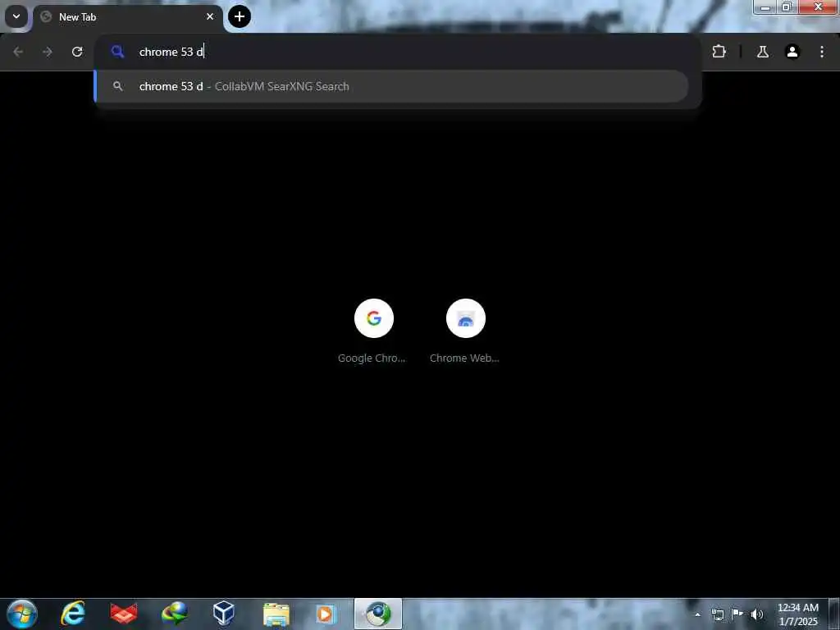Image resolution: width=840 pixels, height=630 pixels.
Task: Select the 'chrome 53 d' SearXNG suggestion
Action: [391, 86]
